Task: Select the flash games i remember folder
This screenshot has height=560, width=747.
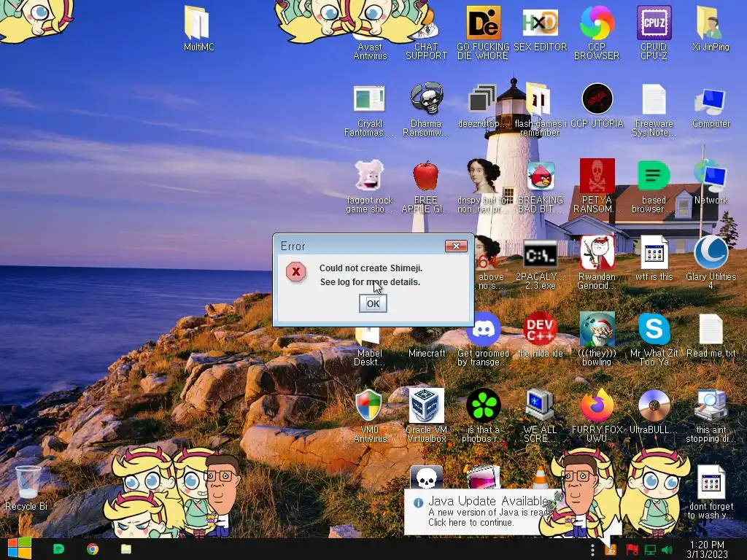Action: (x=538, y=98)
